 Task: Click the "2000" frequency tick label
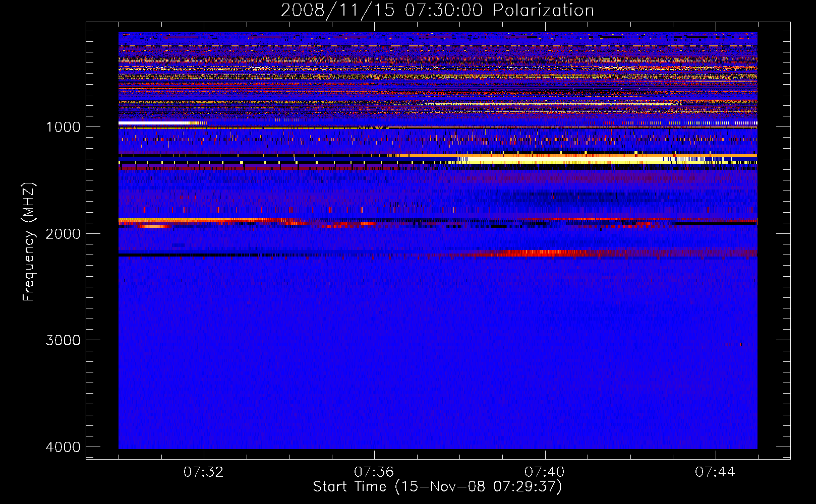tap(63, 233)
